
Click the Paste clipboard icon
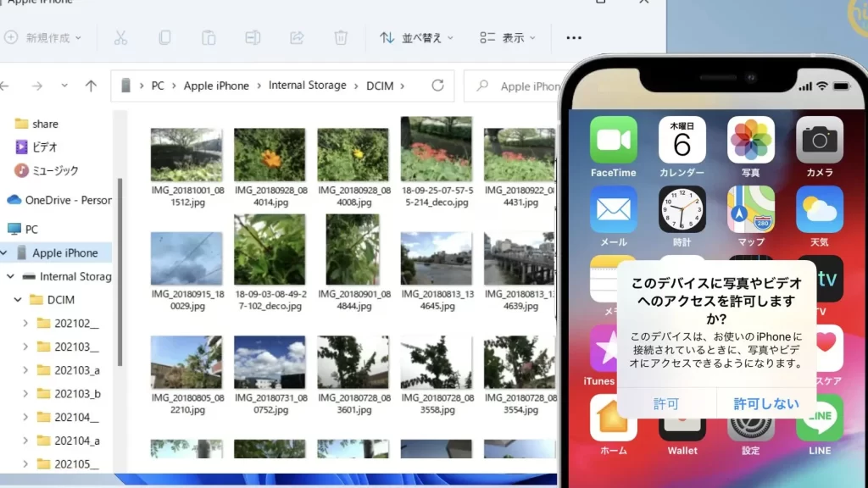[209, 37]
